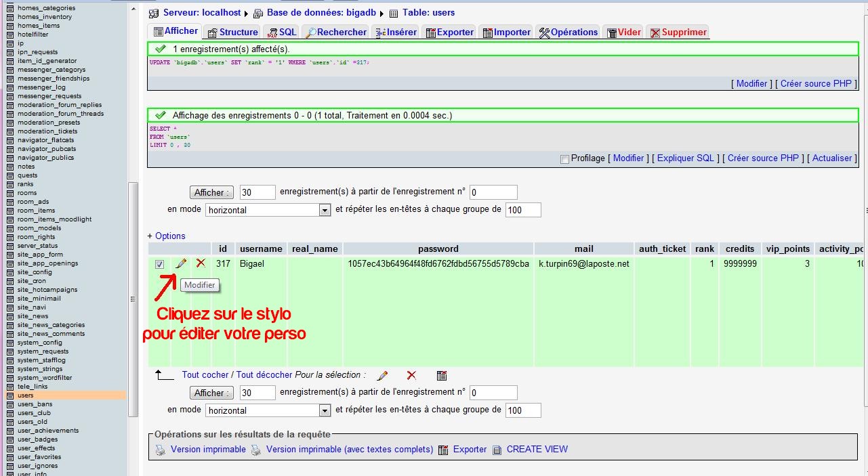The width and height of the screenshot is (868, 476).
Task: Click the browse icon beside quests in sidebar
Action: tap(10, 175)
